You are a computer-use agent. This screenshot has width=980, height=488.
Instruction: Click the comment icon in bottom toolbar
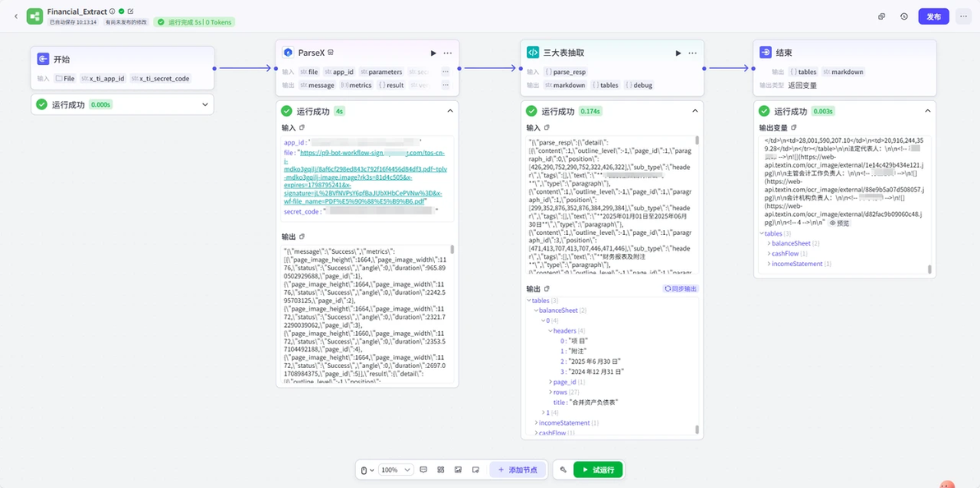point(423,469)
